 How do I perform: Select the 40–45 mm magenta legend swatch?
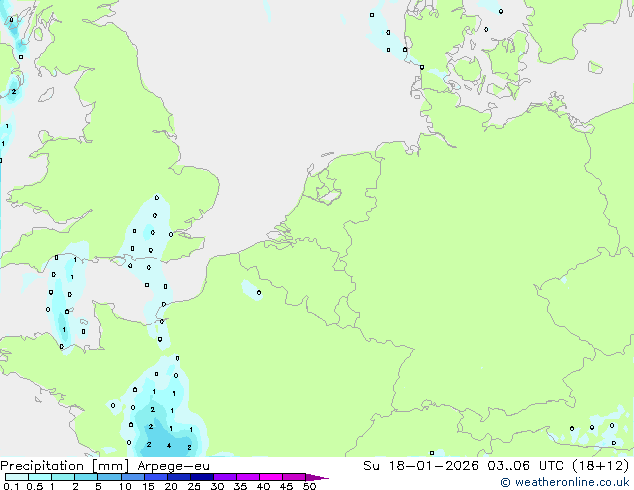click(271, 477)
